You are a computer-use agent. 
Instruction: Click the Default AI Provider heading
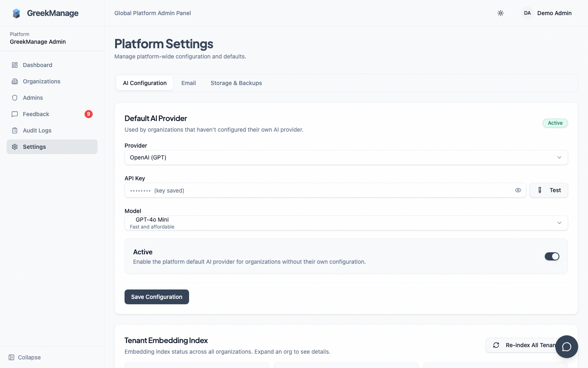coord(156,118)
